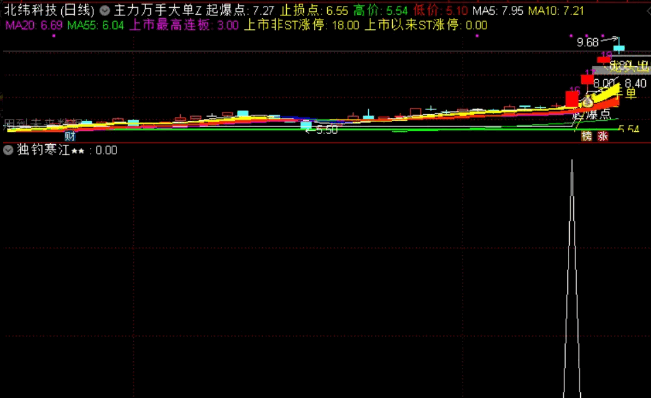Image resolution: width=651 pixels, height=398 pixels.
Task: Click the 5.50 low price label
Action: point(327,130)
